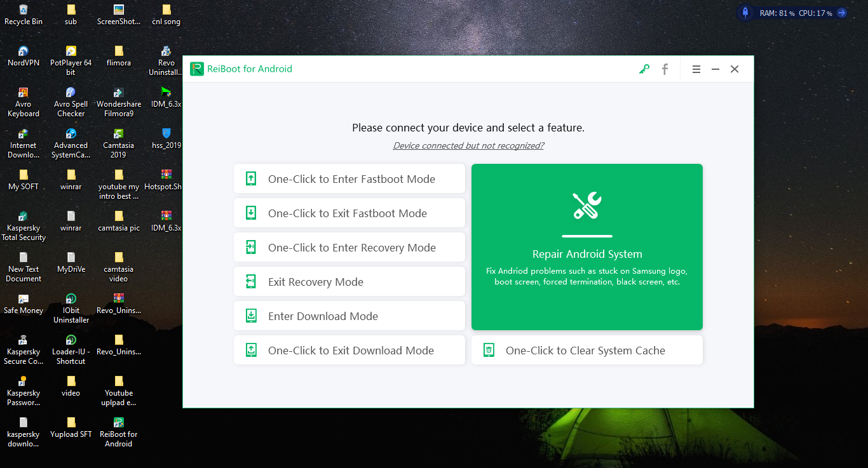
Task: Open the ReiBoot registration key icon
Action: click(644, 69)
